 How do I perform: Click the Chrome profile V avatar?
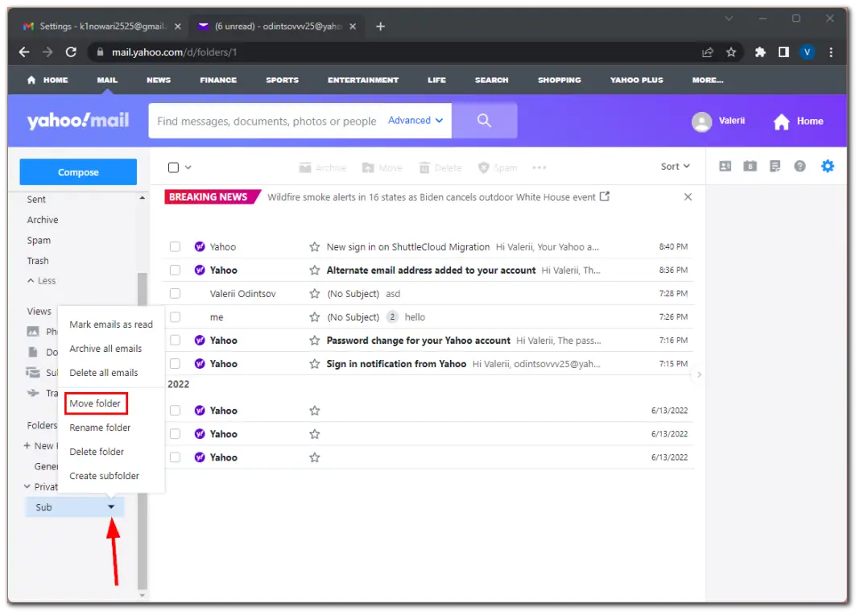pyautogui.click(x=807, y=52)
